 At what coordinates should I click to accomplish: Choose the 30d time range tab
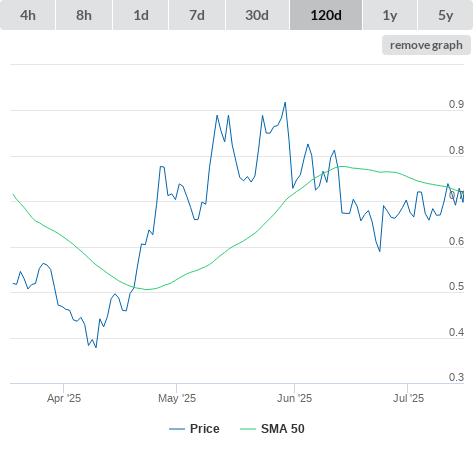pos(257,15)
